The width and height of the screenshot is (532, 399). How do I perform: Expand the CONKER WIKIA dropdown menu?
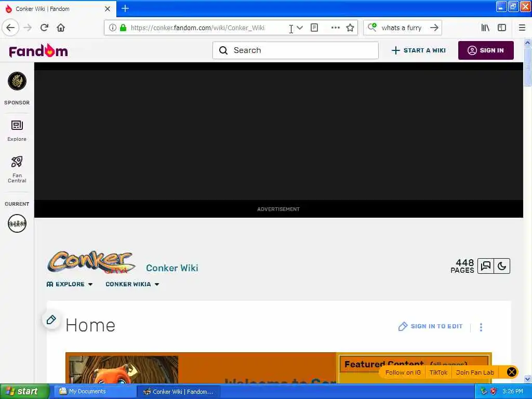point(132,284)
